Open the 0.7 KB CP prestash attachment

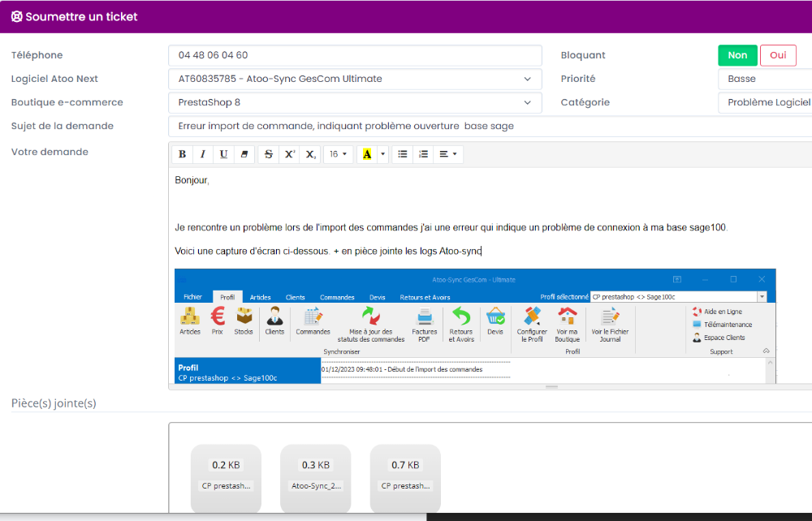405,477
